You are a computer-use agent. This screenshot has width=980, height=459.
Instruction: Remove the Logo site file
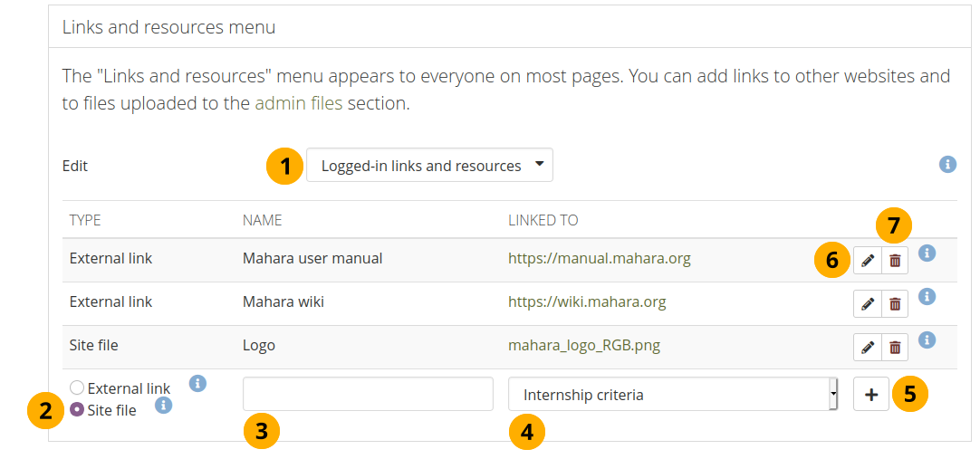895,347
